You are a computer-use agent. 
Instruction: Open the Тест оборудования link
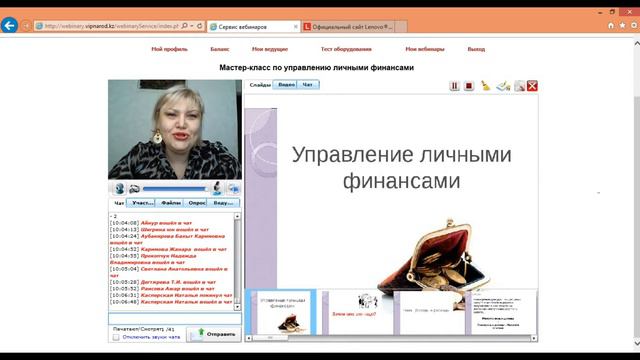point(346,49)
